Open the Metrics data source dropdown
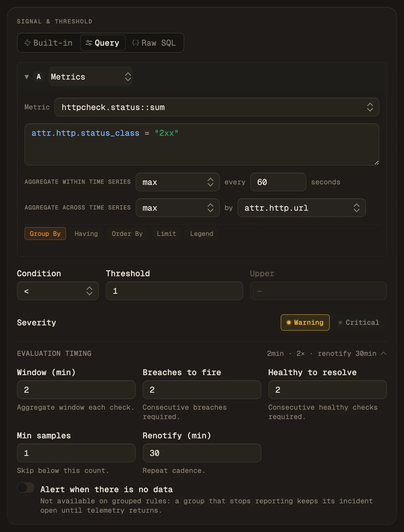 pos(91,77)
